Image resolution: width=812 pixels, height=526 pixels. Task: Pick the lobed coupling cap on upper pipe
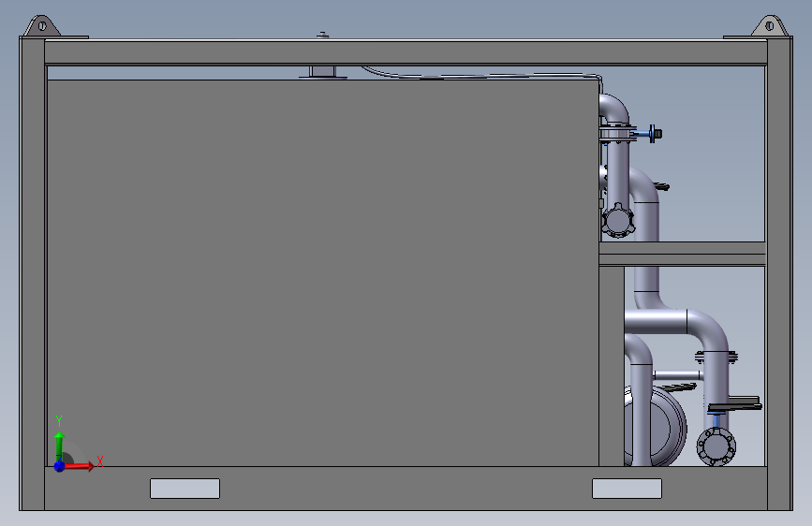[618, 221]
